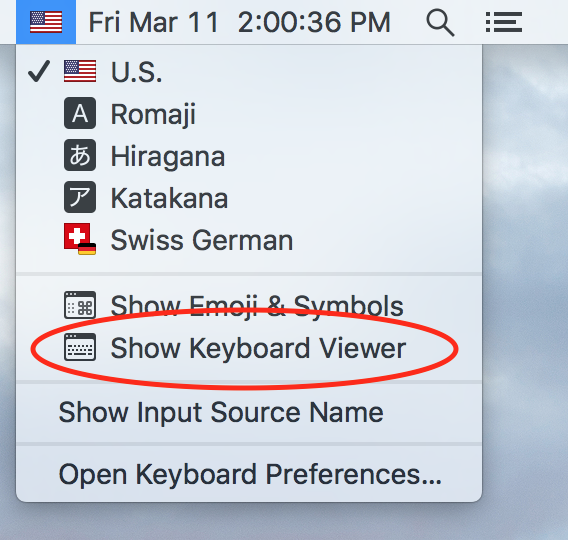
Task: Click the menu bar date and time
Action: coord(240,22)
